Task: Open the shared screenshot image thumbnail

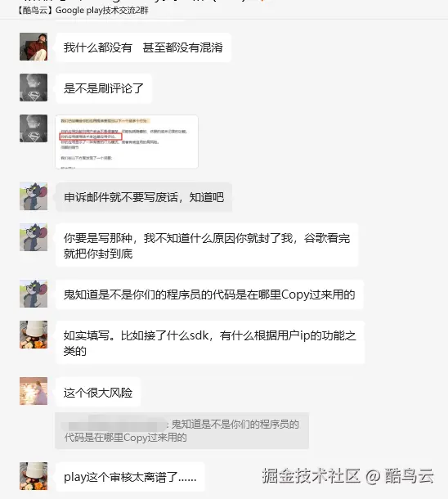Action: (127, 142)
